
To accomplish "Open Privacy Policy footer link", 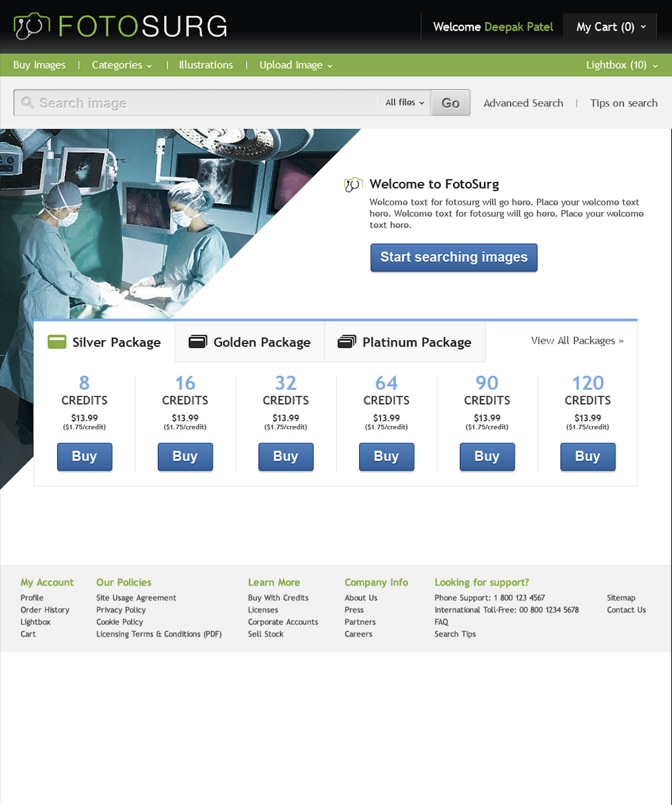I will (x=121, y=610).
